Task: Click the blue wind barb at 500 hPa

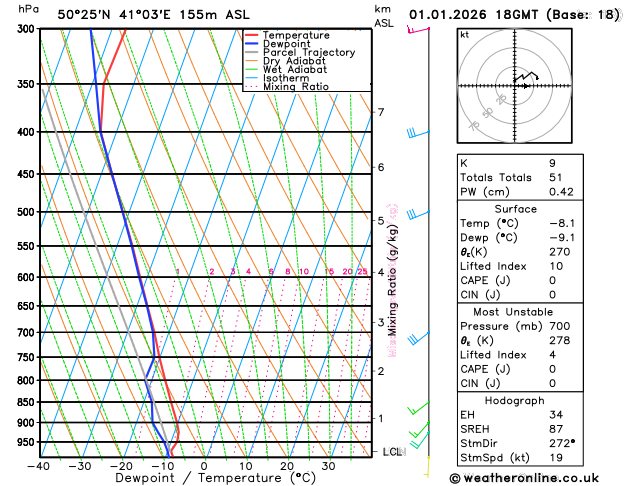Action: pos(418,214)
